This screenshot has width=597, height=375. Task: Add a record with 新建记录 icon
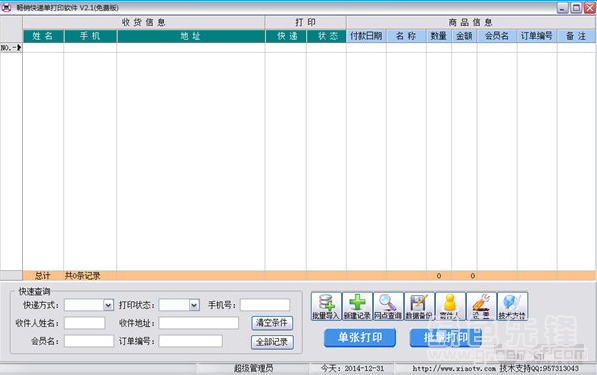357,306
